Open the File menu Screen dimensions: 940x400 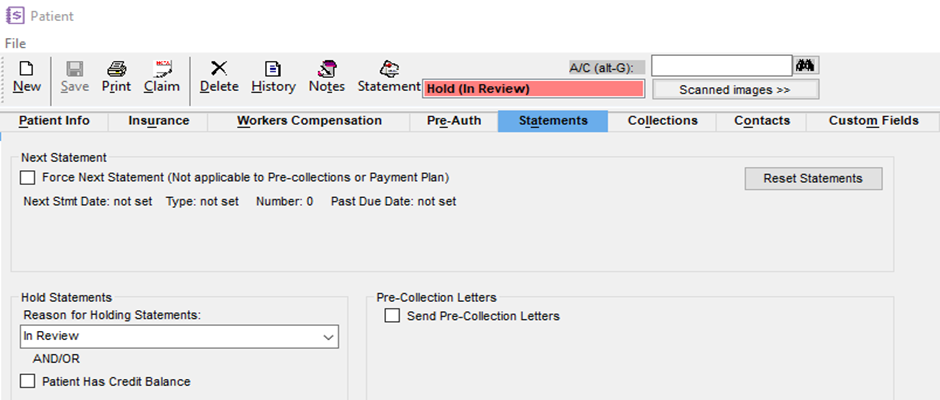tap(16, 43)
